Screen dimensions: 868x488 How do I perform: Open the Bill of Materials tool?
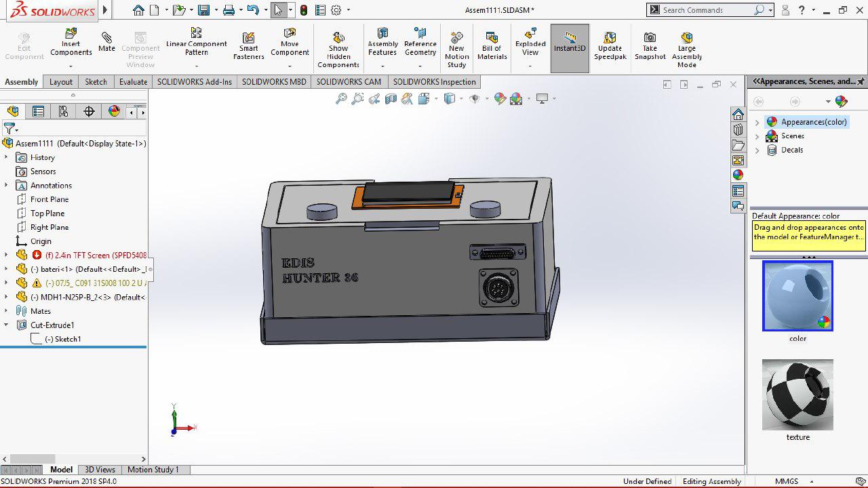[492, 45]
